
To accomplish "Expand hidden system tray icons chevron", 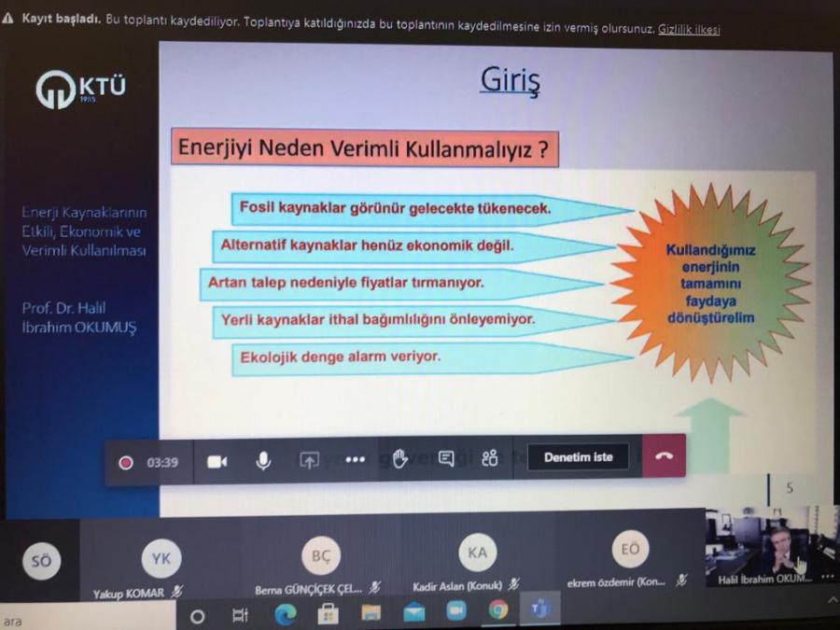I will tap(832, 600).
